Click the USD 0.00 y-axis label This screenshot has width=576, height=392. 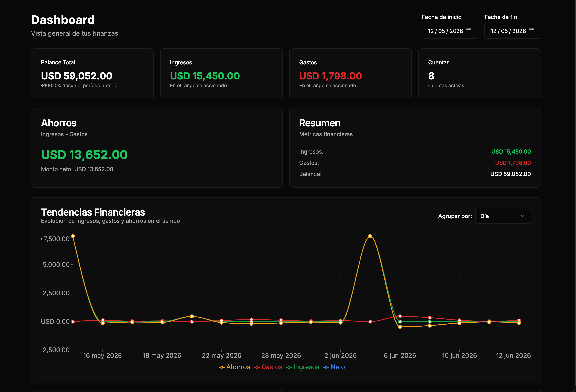click(x=55, y=321)
